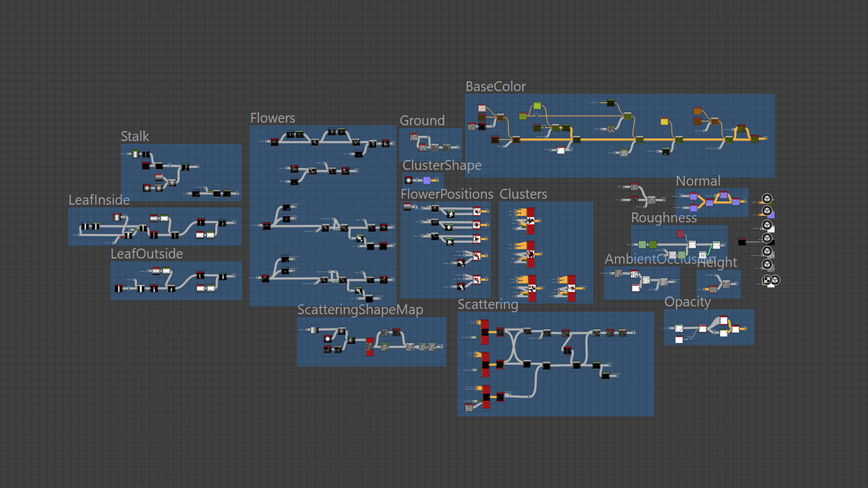Click the black uniform node beside the outputs

pos(742,242)
